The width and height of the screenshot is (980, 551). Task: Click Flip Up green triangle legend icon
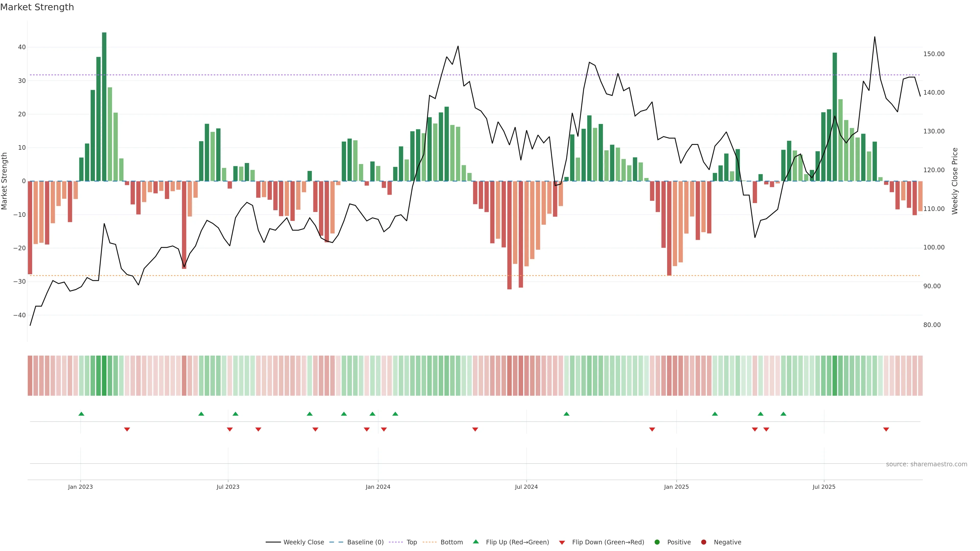tap(475, 542)
